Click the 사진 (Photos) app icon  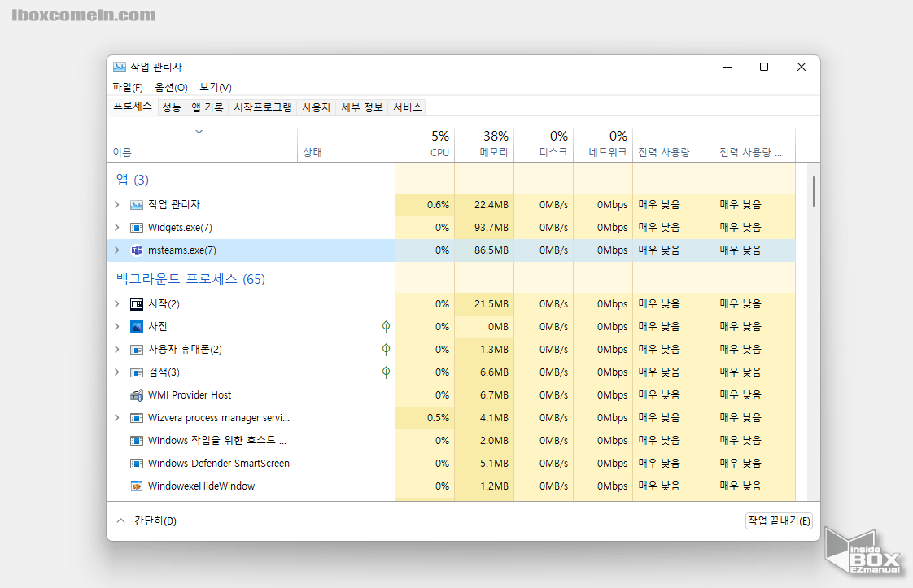coord(136,327)
